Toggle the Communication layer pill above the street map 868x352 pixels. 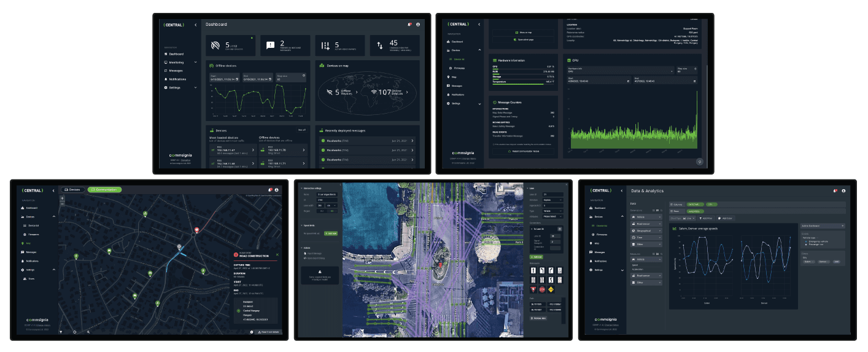pyautogui.click(x=104, y=190)
